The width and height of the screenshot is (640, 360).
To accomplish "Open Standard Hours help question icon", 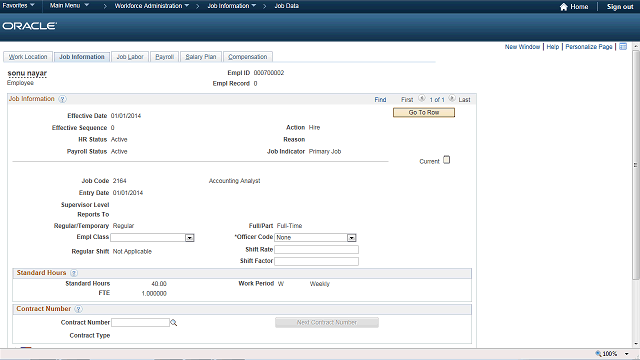I will (74, 273).
